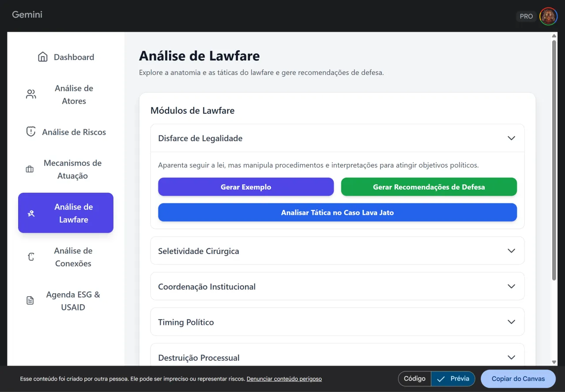Open Análise de Conexões menu item
This screenshot has height=392, width=565.
(66, 257)
